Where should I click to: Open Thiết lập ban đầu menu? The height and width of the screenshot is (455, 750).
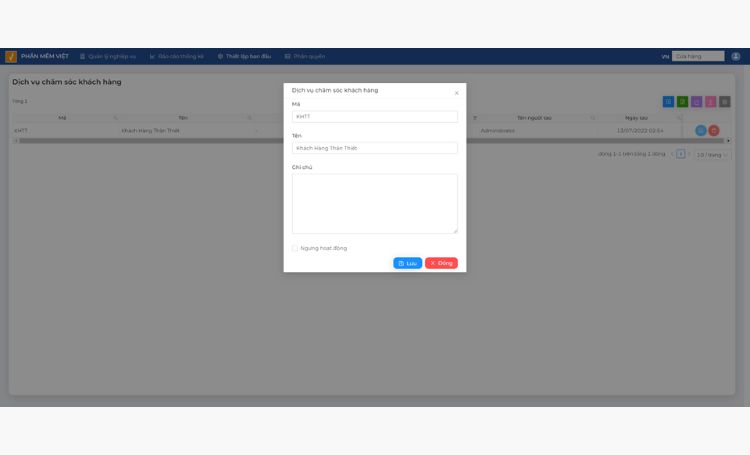[x=244, y=56]
